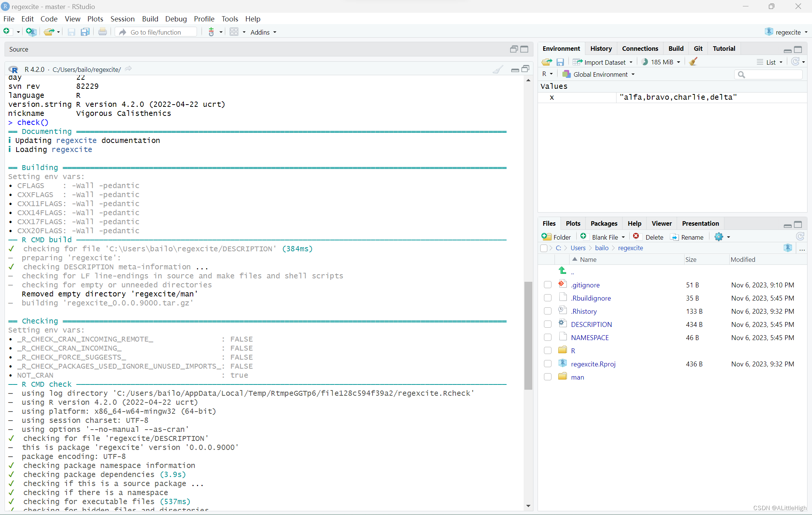Image resolution: width=812 pixels, height=515 pixels.
Task: Click the Save document icon in toolbar
Action: tap(71, 32)
